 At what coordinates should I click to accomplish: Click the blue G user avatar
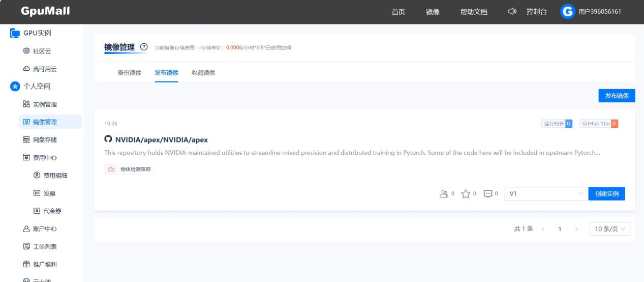(567, 12)
